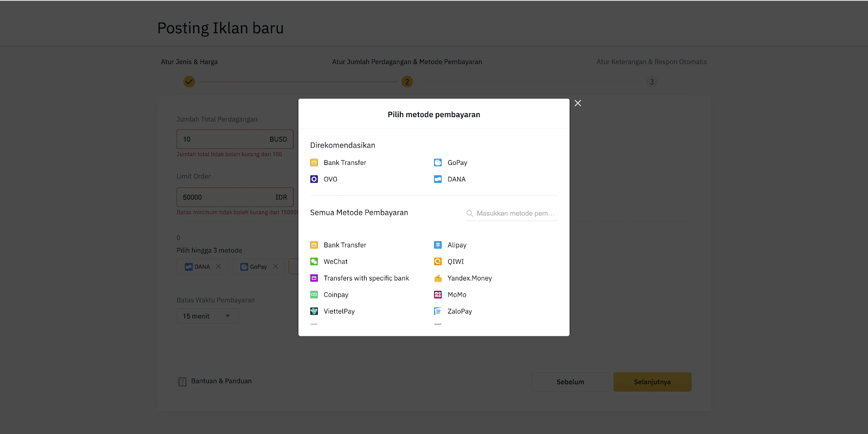
Task: Select Bank Transfer label in all methods
Action: (x=345, y=245)
